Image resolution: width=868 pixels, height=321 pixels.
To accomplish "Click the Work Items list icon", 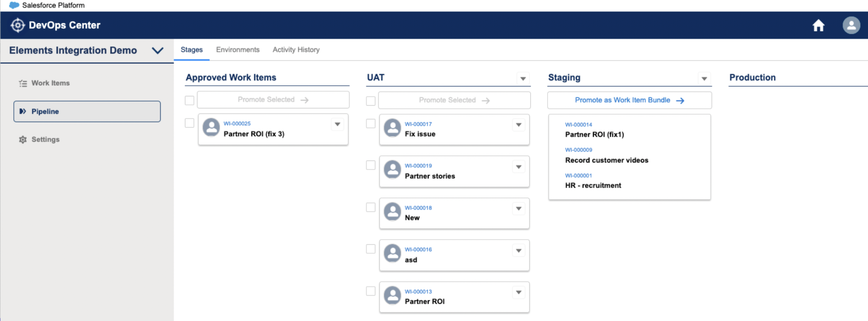I will coord(23,83).
